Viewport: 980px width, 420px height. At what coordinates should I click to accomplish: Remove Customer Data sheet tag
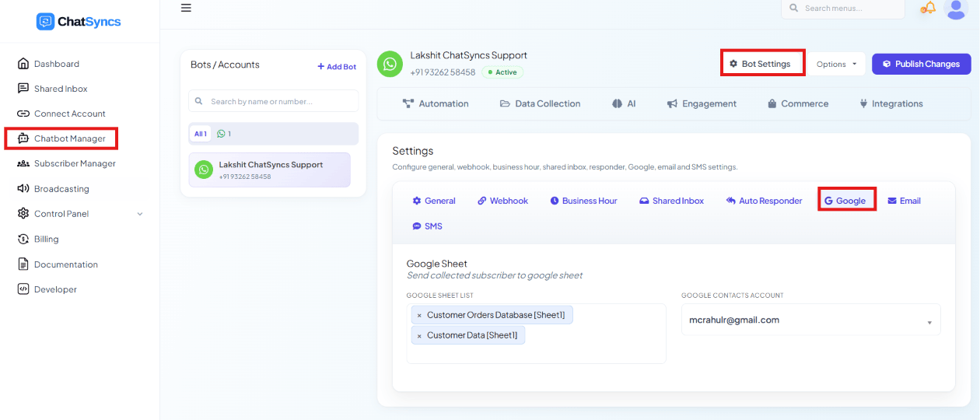point(419,335)
